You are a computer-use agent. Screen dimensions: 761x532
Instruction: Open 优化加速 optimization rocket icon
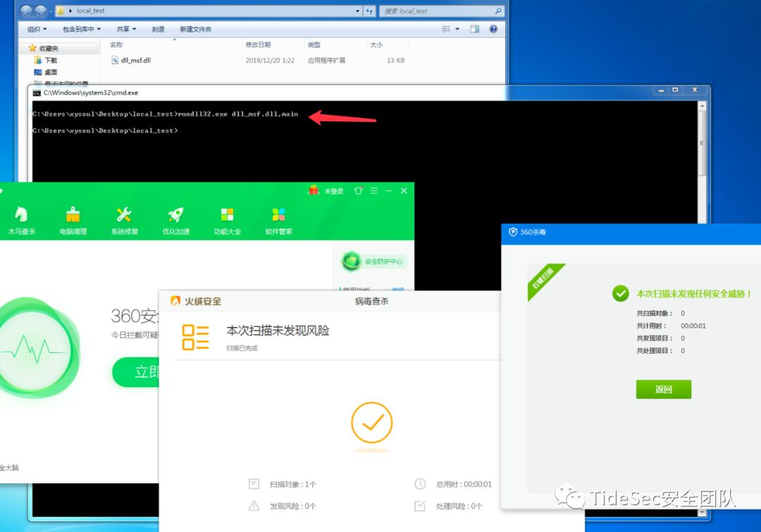175,221
